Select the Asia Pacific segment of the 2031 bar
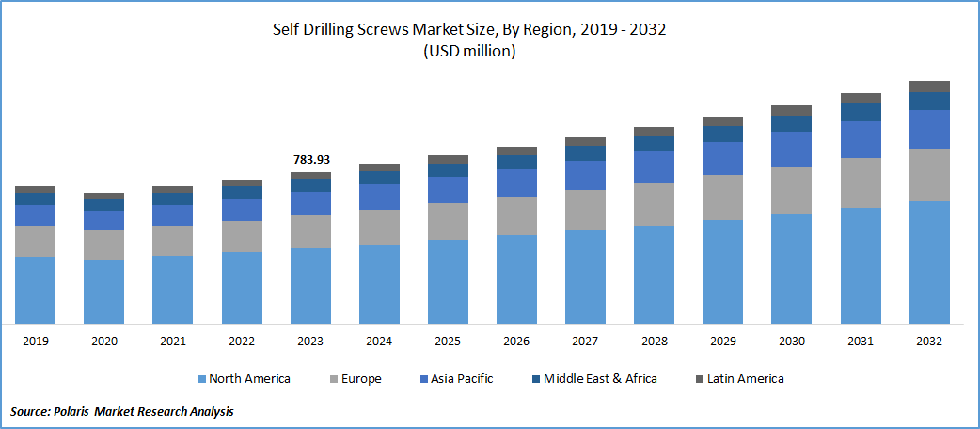 [861, 139]
